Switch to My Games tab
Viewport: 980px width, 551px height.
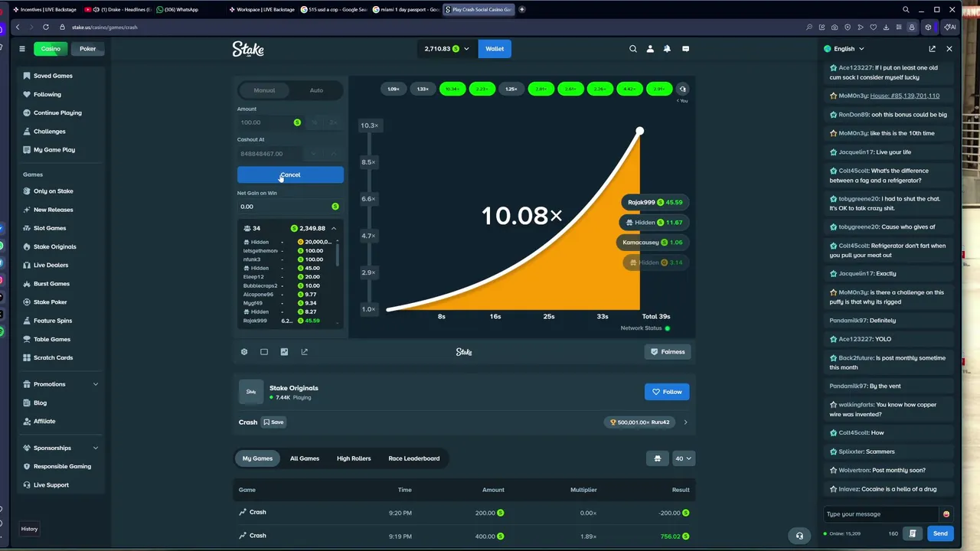pyautogui.click(x=257, y=458)
